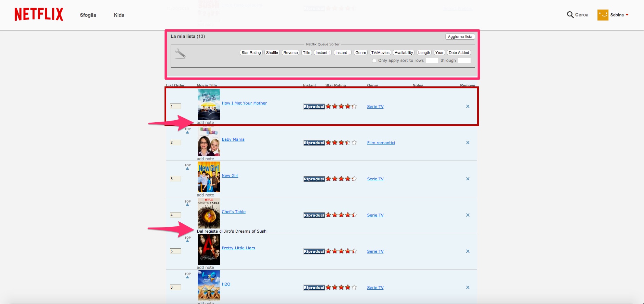Open search with the magnifier icon
The image size is (644, 304).
[x=570, y=15]
